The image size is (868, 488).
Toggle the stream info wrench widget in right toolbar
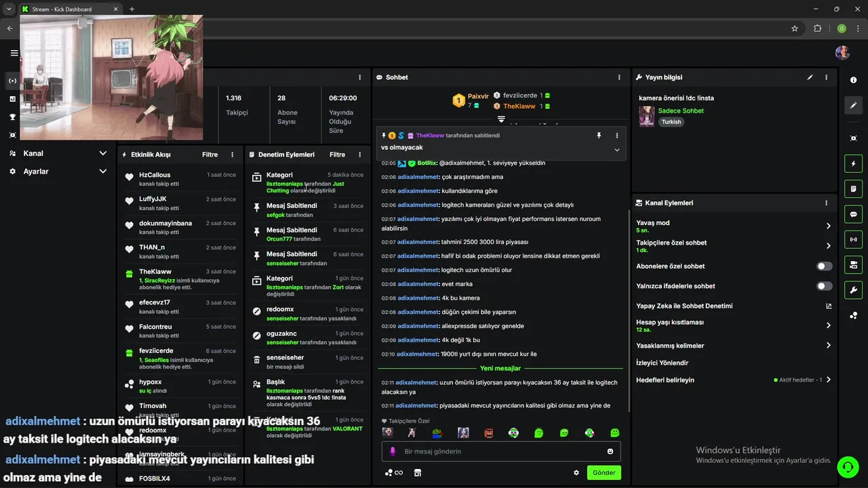tap(853, 290)
